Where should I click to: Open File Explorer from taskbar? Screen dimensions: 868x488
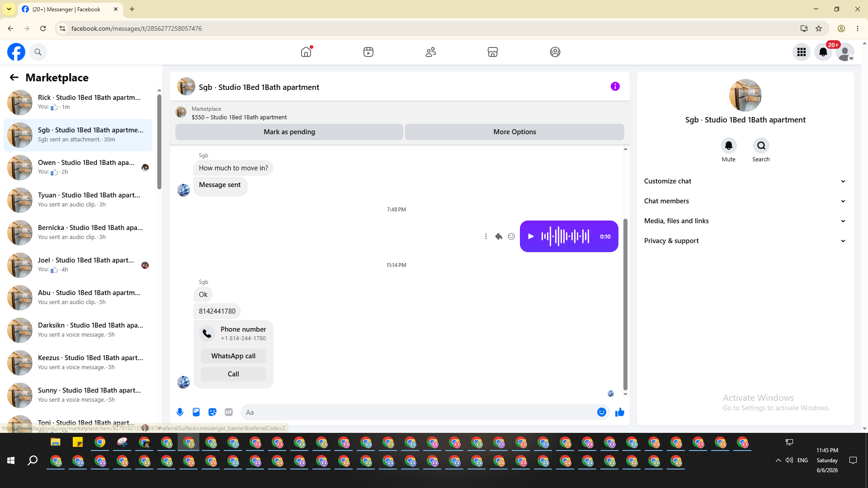pos(55,442)
